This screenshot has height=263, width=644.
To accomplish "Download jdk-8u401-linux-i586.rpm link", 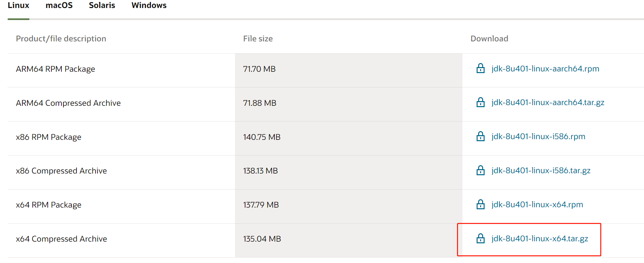I will pos(538,137).
